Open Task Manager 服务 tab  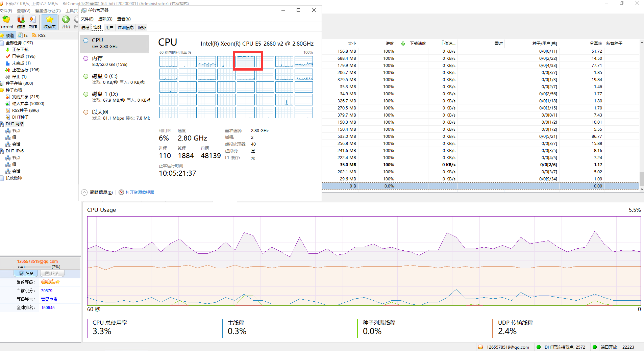click(142, 27)
